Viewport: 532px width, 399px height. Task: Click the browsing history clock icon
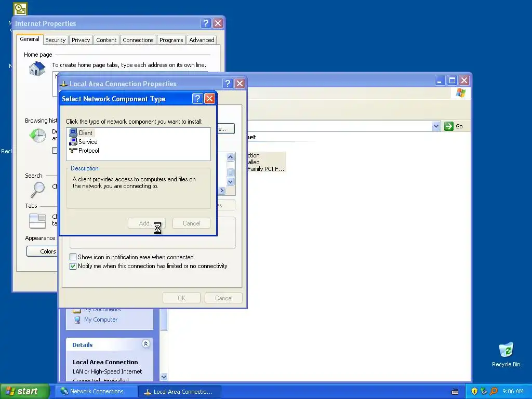pyautogui.click(x=37, y=135)
